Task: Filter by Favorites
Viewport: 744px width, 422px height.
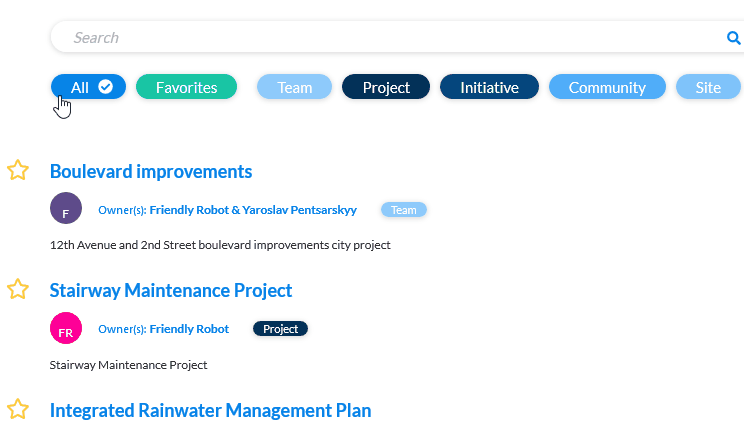Action: pos(186,87)
